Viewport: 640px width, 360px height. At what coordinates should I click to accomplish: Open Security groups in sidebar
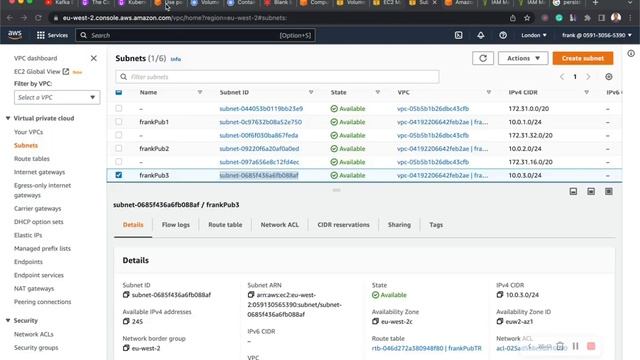36,348
